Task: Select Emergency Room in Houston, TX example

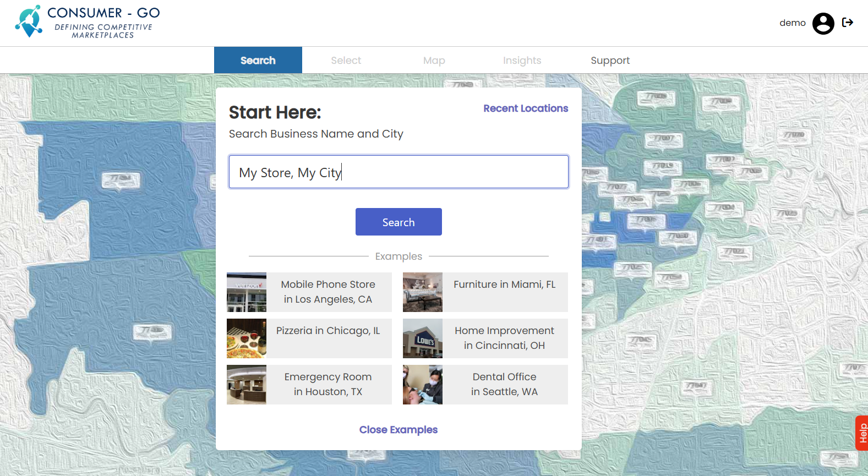Action: (309, 385)
